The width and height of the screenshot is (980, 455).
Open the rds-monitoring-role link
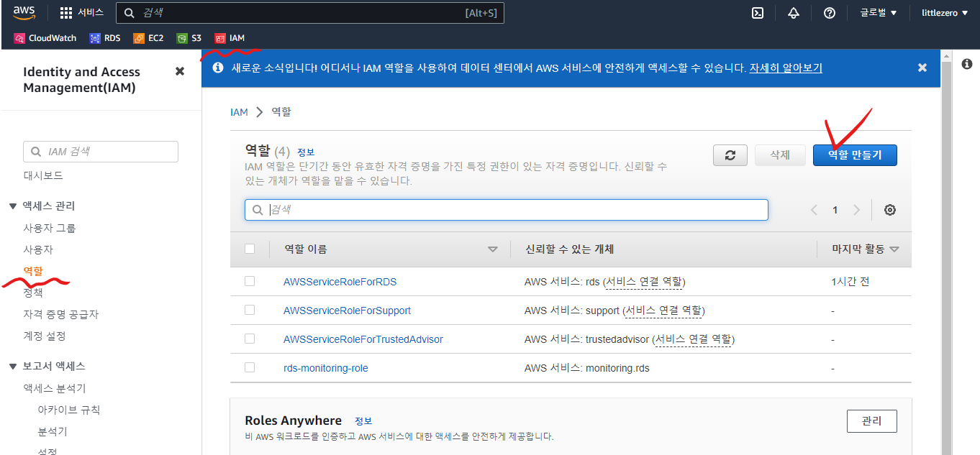(326, 368)
